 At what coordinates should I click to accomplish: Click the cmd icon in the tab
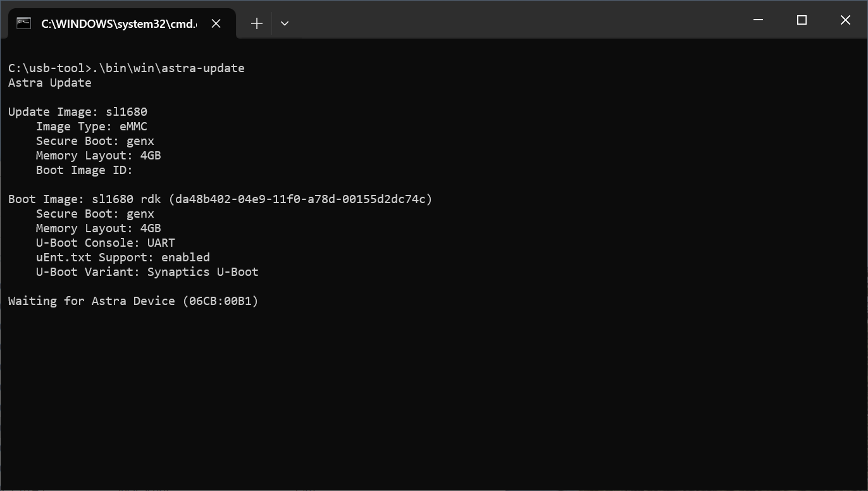(x=23, y=23)
